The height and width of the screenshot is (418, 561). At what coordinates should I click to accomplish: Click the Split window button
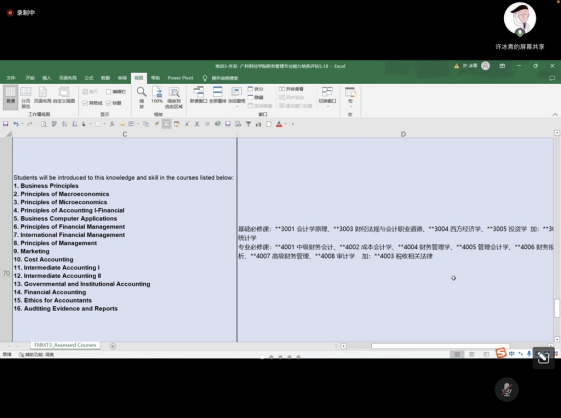click(x=255, y=89)
